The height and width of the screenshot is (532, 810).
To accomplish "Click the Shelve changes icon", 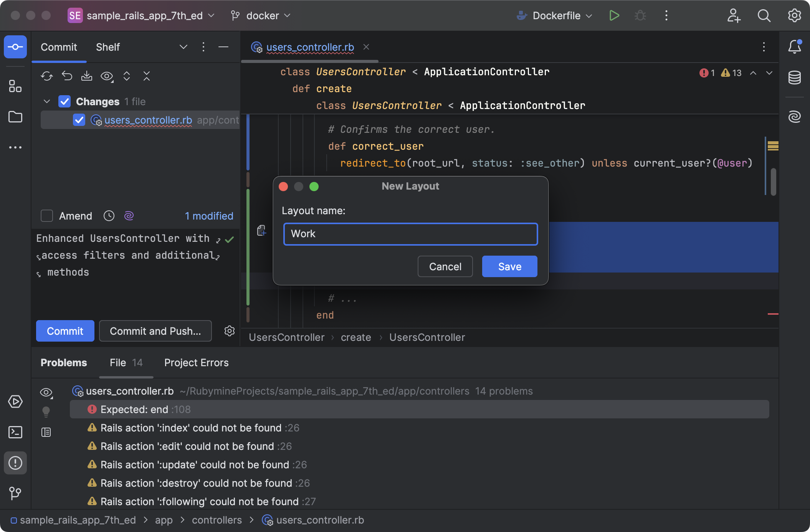I will (x=87, y=76).
